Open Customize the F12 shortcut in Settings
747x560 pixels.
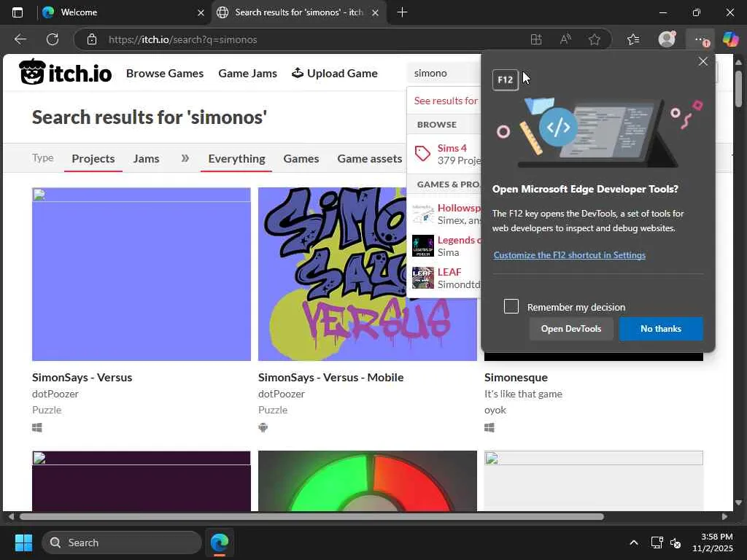click(x=569, y=254)
